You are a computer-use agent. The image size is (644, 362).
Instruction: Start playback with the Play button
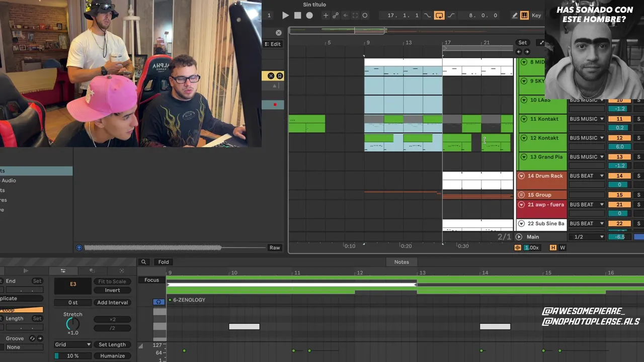(285, 16)
